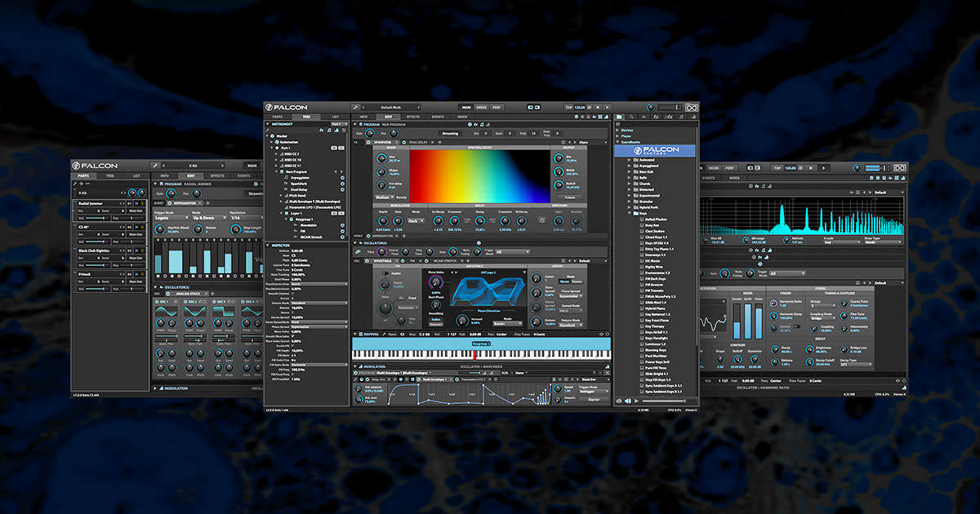Select Mono mode in the Unison section
The height and width of the screenshot is (514, 980).
564,281
